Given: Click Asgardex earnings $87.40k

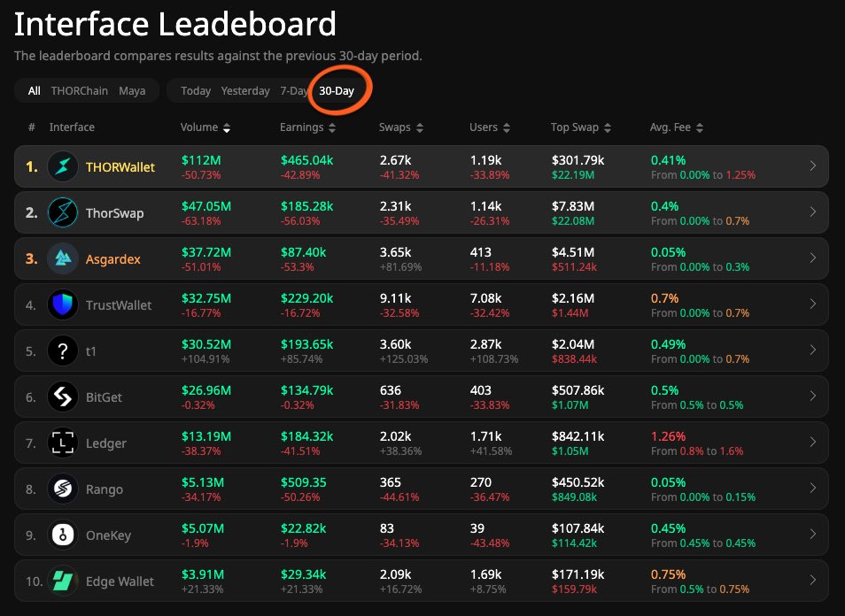Looking at the screenshot, I should (303, 252).
